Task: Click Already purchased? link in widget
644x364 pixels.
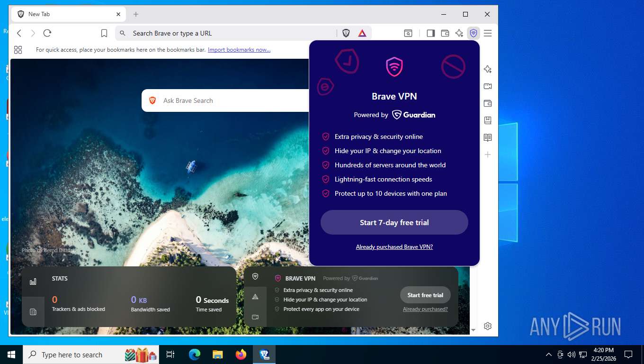Action: (425, 309)
